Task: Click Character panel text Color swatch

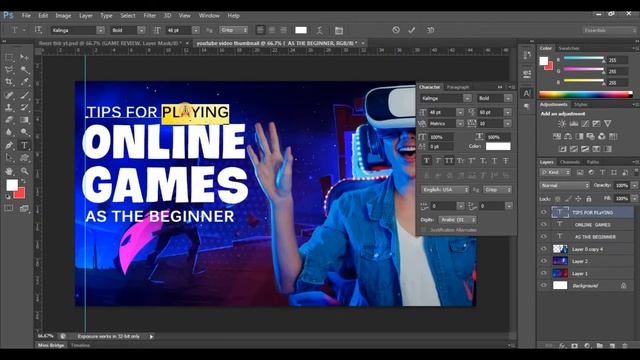Action: coord(498,146)
